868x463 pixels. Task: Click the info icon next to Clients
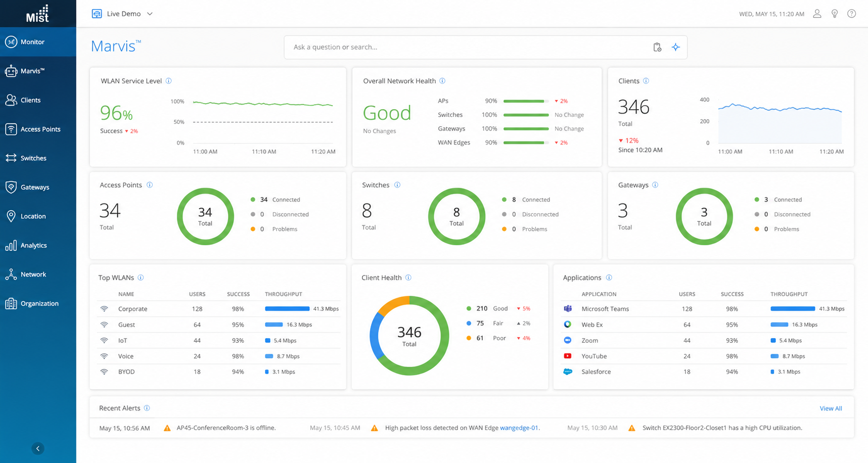646,81
